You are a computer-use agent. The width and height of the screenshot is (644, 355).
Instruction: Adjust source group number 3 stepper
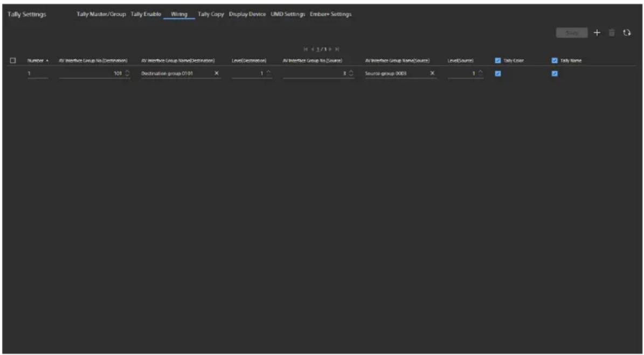click(351, 73)
